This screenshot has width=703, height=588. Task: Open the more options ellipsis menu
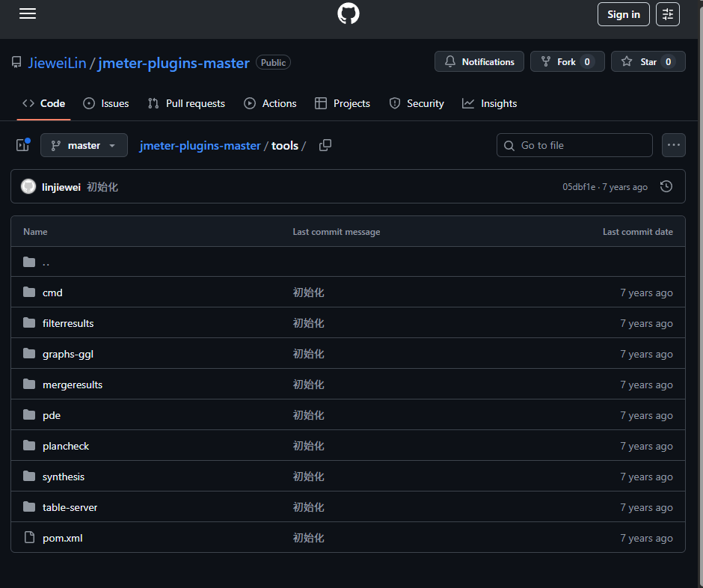[673, 145]
